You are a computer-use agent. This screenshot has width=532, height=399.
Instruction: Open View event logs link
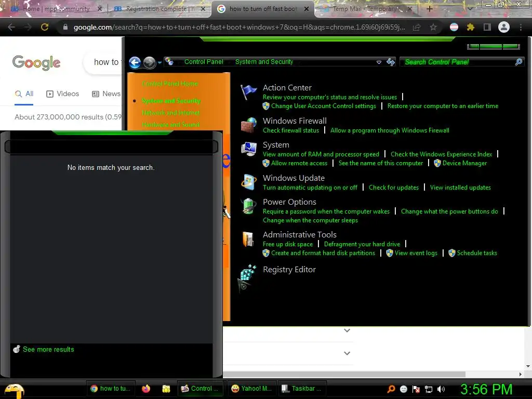416,253
